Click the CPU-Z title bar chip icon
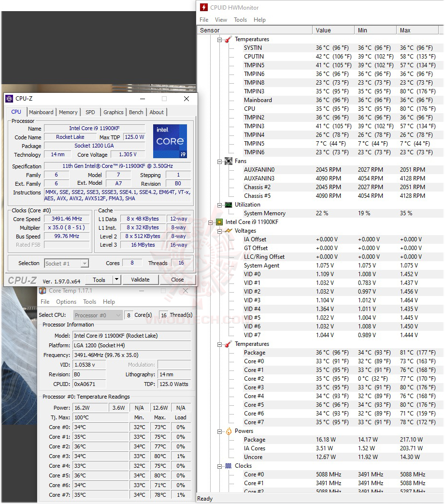Image resolution: width=445 pixels, height=504 pixels. point(9,99)
